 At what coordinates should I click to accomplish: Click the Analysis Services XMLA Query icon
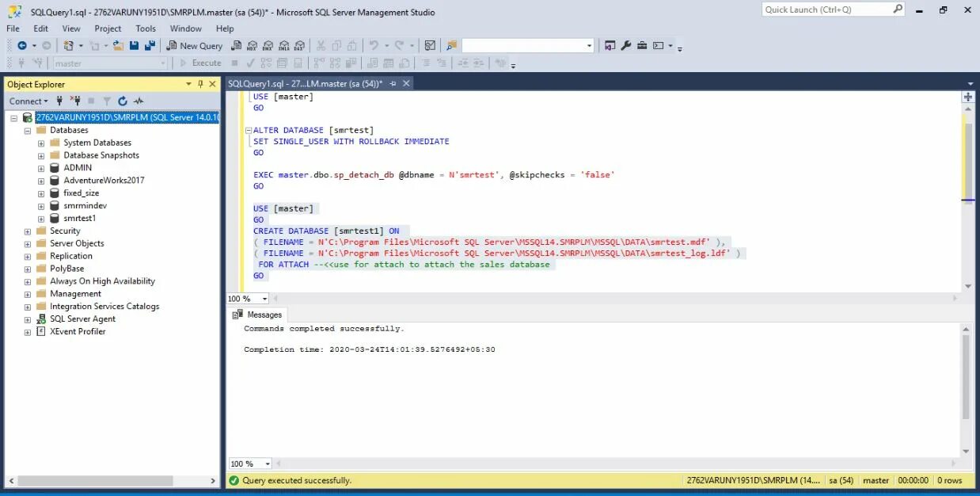284,46
